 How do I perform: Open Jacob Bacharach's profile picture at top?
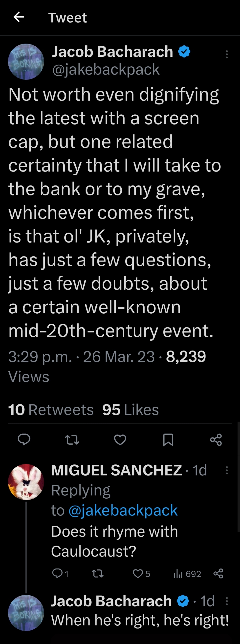coord(26,61)
